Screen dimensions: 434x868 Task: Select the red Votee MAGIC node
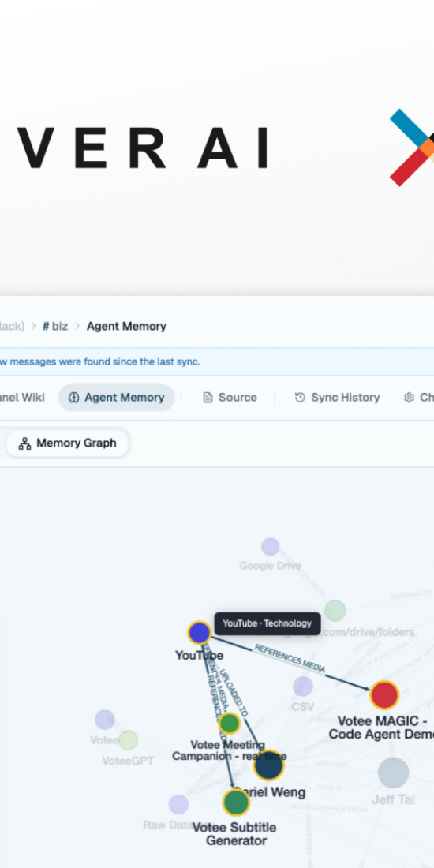(x=385, y=695)
